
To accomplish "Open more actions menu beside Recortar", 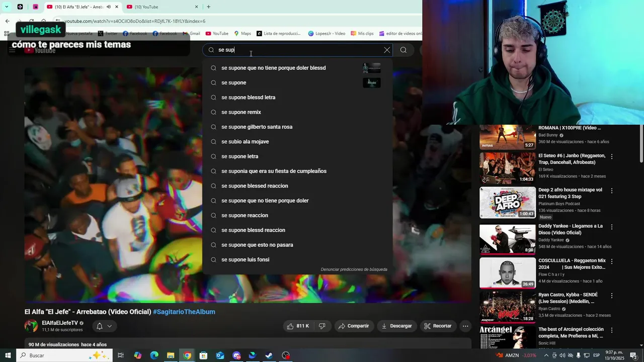I will [x=465, y=326].
